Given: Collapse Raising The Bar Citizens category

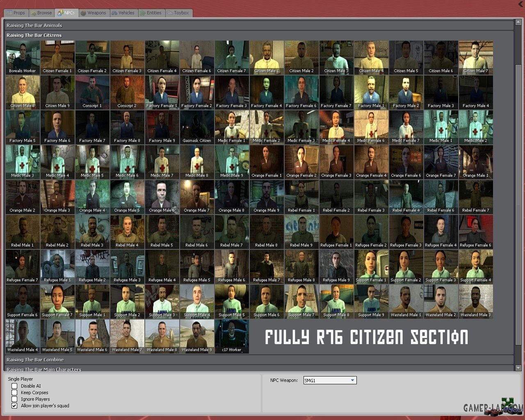Looking at the screenshot, I should 259,35.
